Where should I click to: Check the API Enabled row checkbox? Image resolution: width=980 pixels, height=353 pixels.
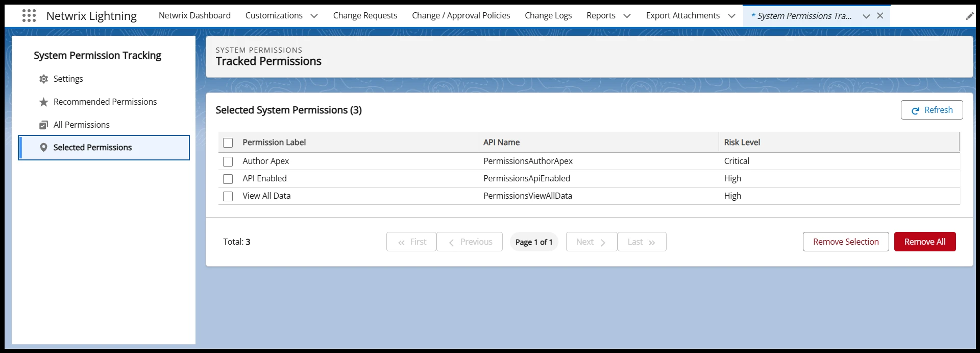click(x=228, y=179)
